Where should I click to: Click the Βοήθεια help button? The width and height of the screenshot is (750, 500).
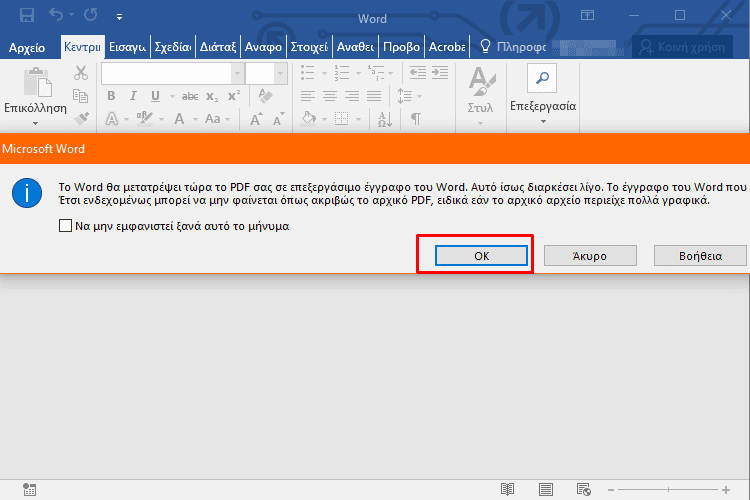(700, 256)
